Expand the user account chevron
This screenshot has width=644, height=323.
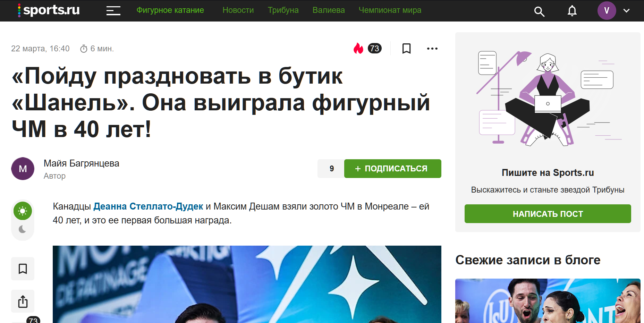coord(626,11)
